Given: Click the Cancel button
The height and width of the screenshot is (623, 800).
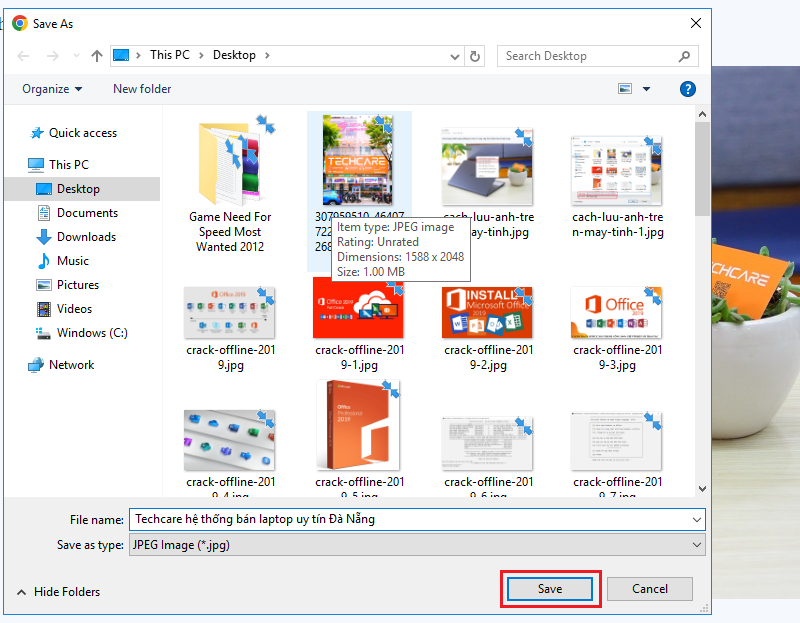Looking at the screenshot, I should pos(650,589).
